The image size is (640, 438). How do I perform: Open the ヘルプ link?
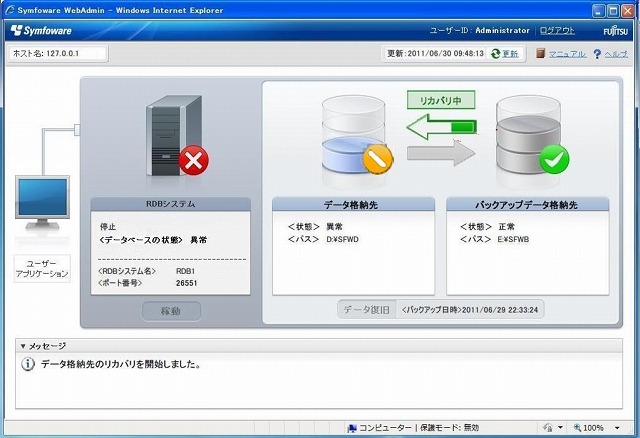coord(616,53)
